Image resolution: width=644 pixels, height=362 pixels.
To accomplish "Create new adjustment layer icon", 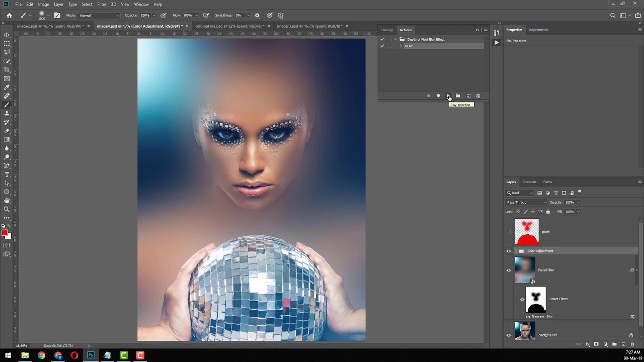I will click(605, 344).
